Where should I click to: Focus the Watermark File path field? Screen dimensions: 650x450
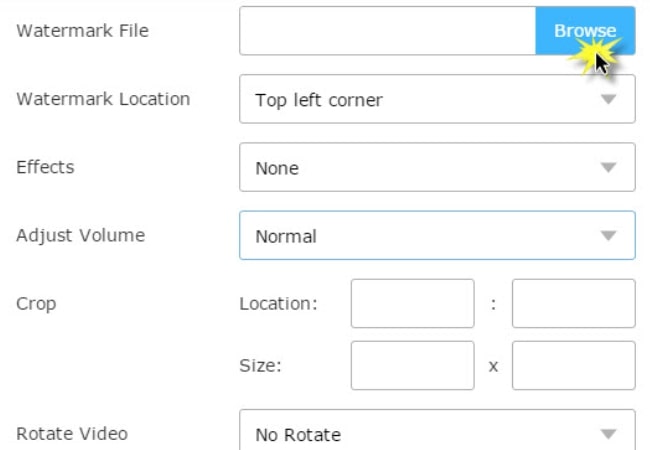(387, 31)
